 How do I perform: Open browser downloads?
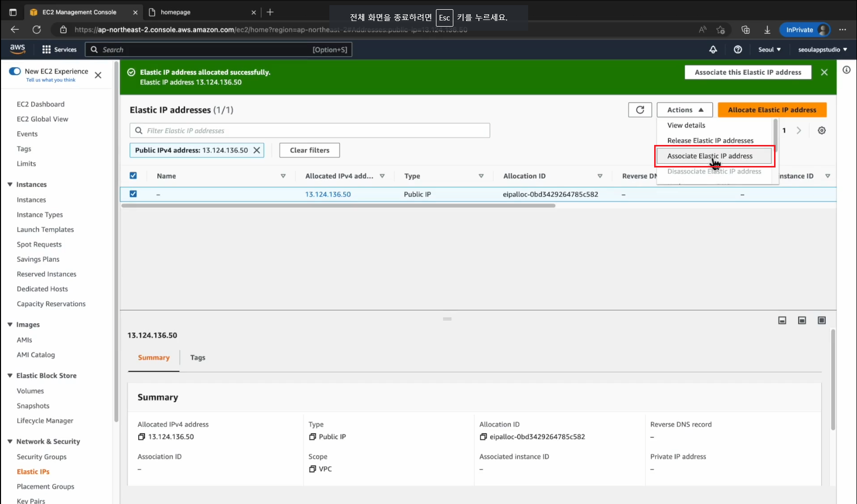[x=767, y=30]
